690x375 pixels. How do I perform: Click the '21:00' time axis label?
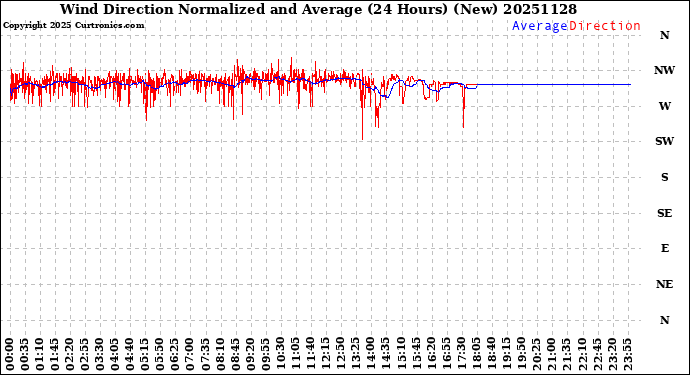pos(551,355)
